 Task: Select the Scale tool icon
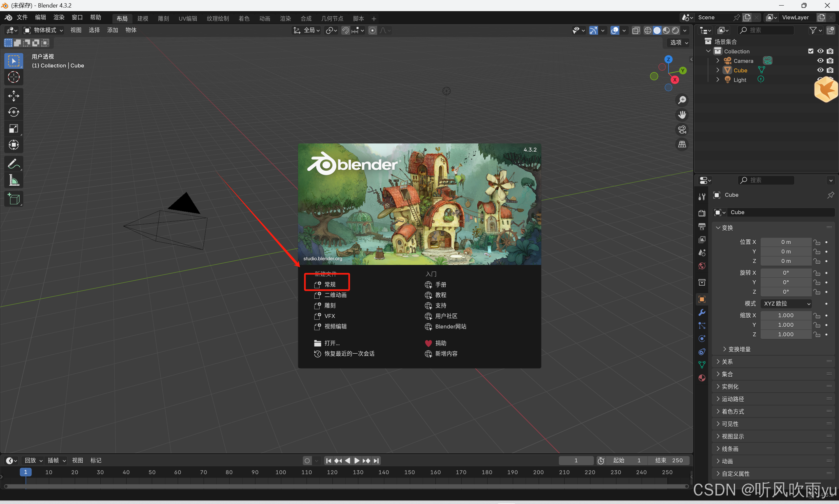click(x=13, y=129)
